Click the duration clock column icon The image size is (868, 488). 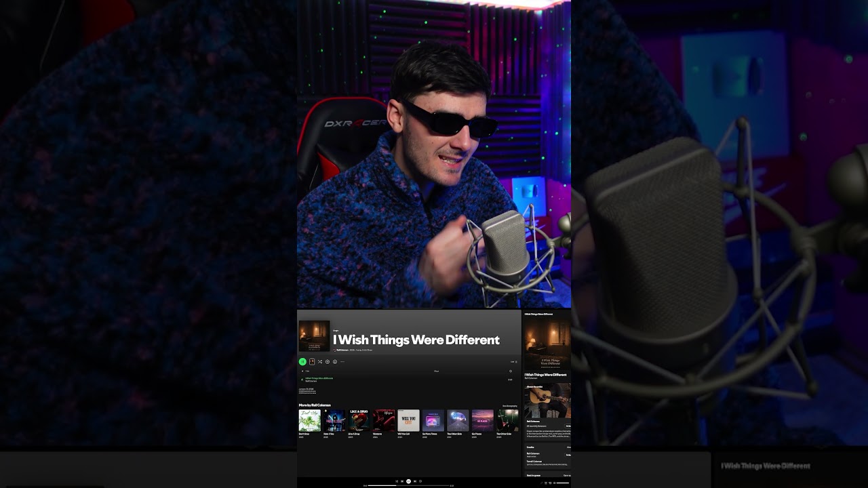(x=511, y=371)
